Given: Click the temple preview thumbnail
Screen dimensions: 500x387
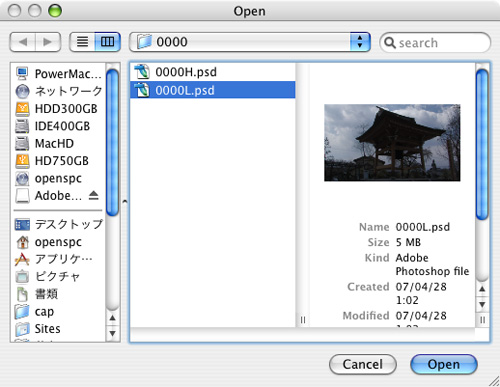Looking at the screenshot, I should [392, 143].
